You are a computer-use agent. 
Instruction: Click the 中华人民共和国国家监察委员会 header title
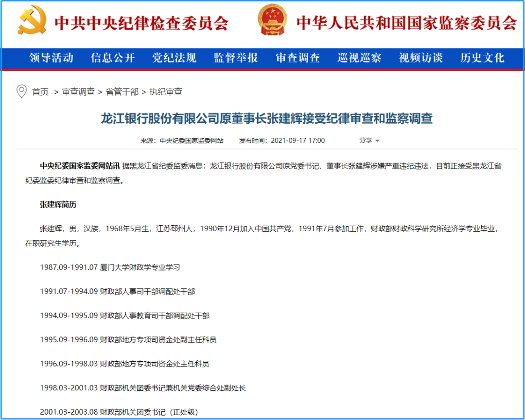pyautogui.click(x=407, y=23)
